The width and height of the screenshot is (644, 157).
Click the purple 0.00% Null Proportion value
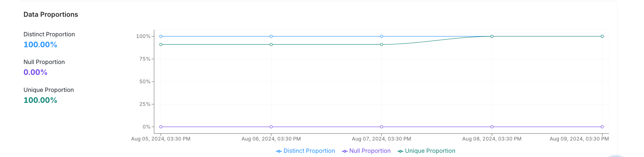[x=35, y=72]
